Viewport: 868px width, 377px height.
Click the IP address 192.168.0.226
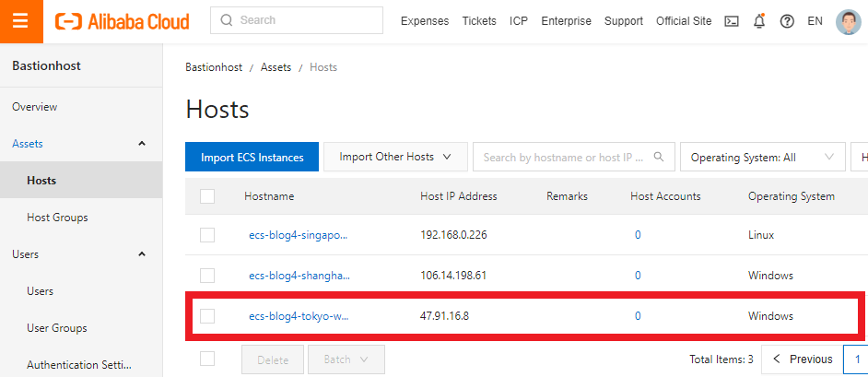click(453, 235)
